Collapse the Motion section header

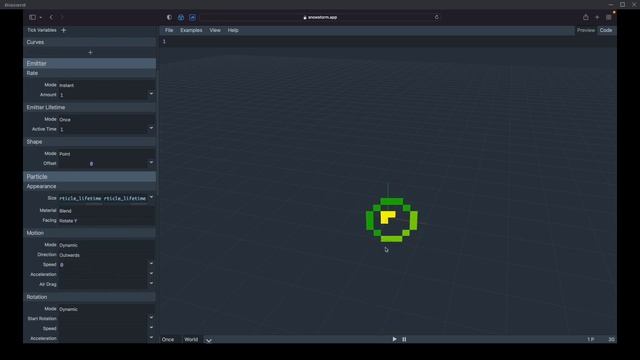click(x=89, y=233)
